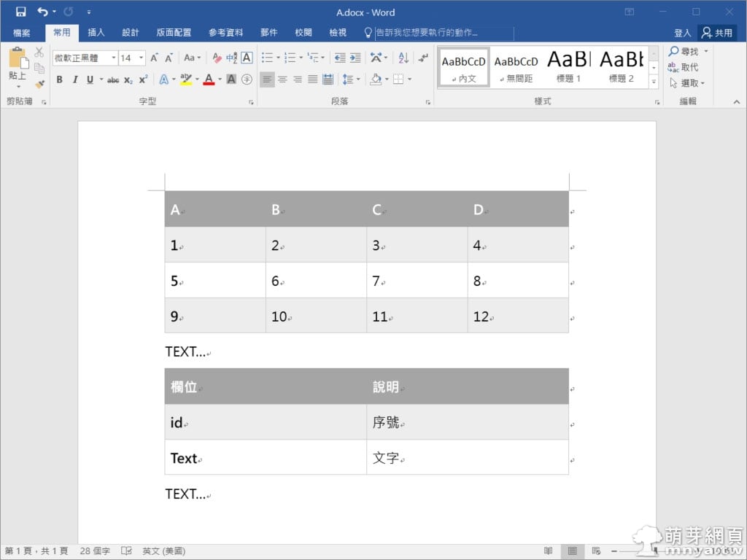This screenshot has height=560, width=747.
Task: Toggle show paragraph marks button
Action: pyautogui.click(x=423, y=58)
